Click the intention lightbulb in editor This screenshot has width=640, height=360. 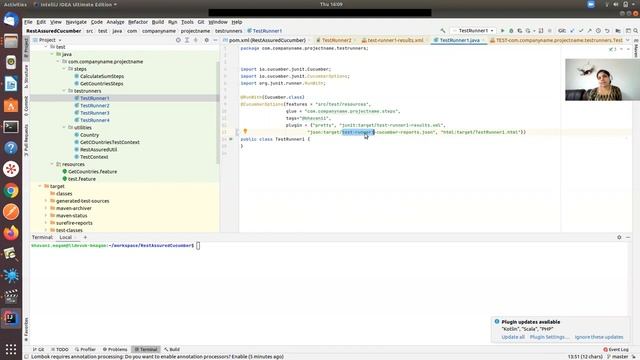click(x=245, y=131)
